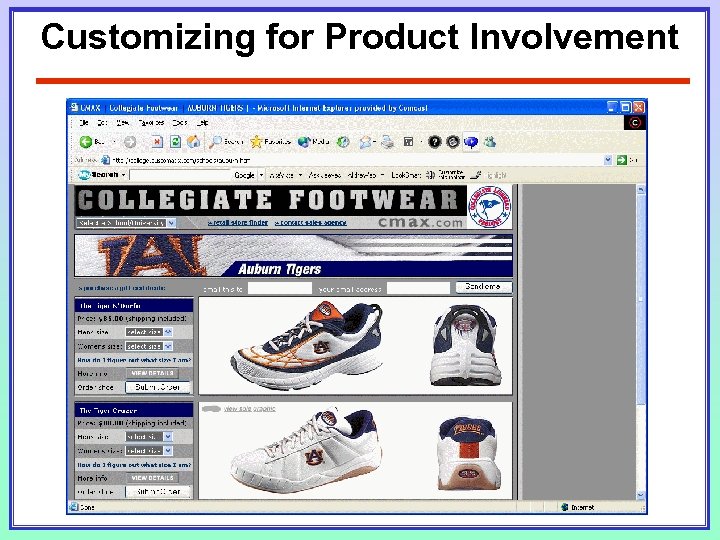Click the Refresh page icon
Viewport: 720px width, 540px height.
175,142
